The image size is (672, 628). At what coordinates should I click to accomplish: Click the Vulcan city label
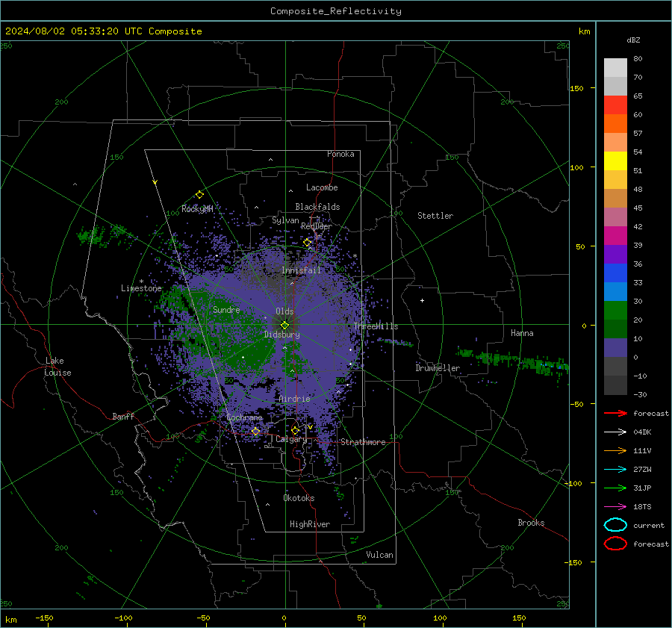tap(380, 555)
